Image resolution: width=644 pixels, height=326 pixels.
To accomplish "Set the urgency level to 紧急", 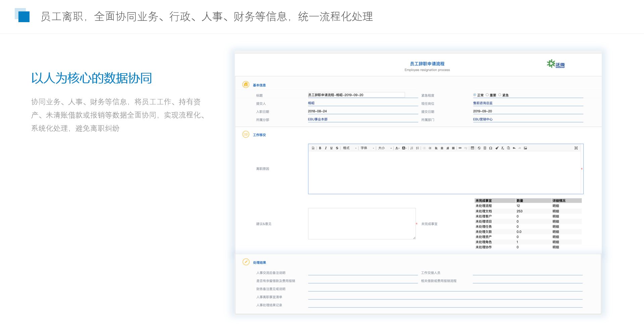I will point(500,95).
